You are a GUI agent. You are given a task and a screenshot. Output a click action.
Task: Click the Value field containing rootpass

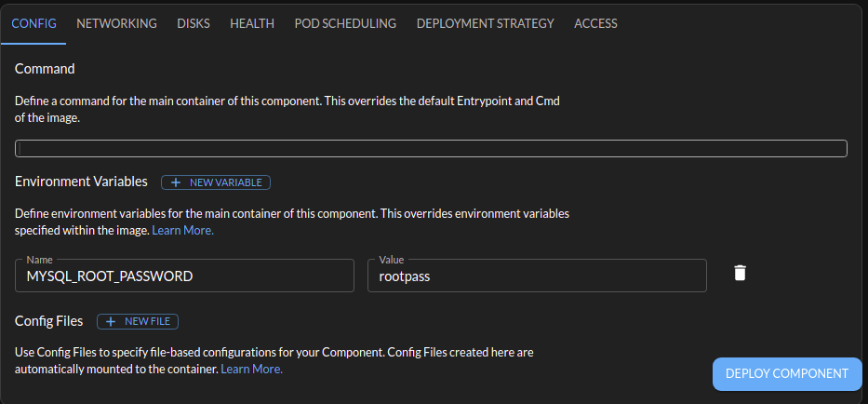(537, 276)
